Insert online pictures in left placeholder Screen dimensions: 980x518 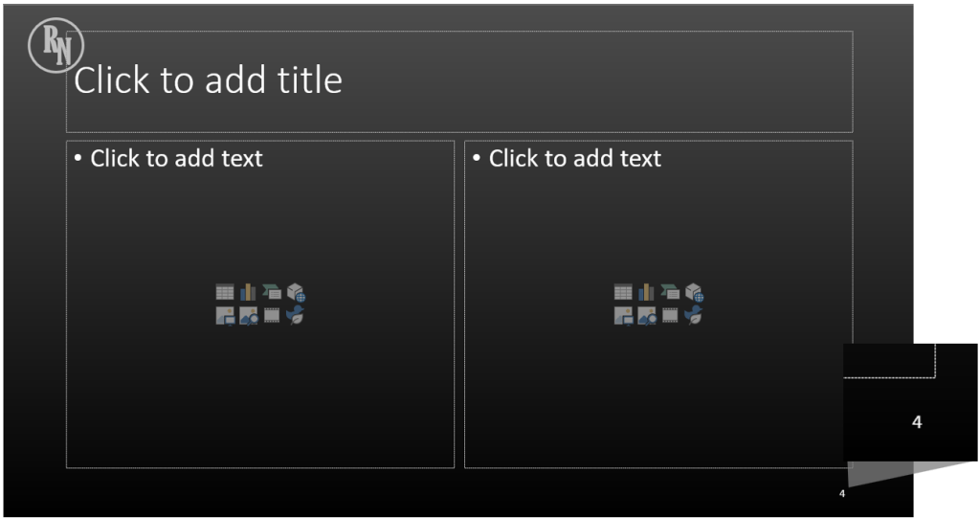[x=249, y=315]
